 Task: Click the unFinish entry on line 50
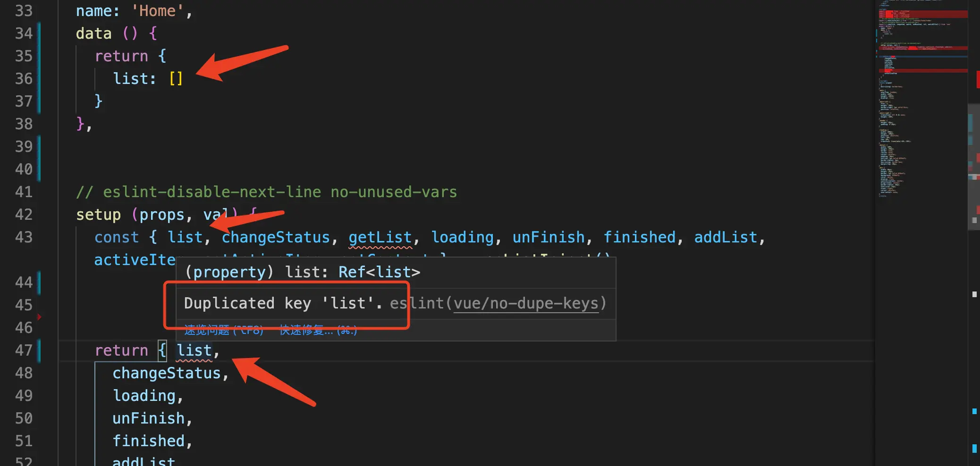[148, 419]
